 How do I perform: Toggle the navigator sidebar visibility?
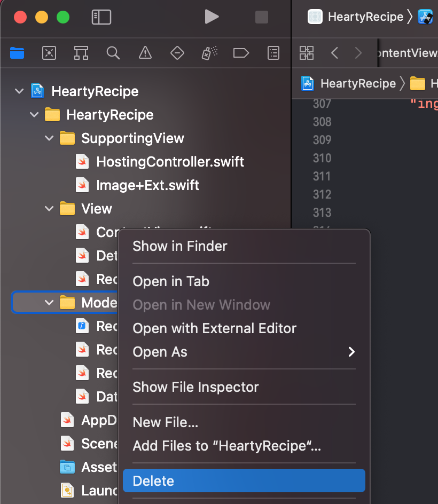(x=101, y=17)
